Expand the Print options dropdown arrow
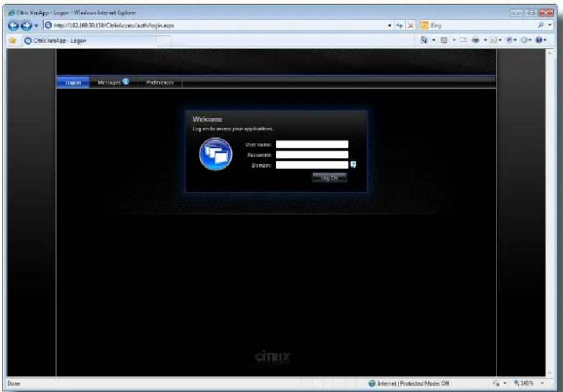Screen dimensions: 563x392 point(485,40)
